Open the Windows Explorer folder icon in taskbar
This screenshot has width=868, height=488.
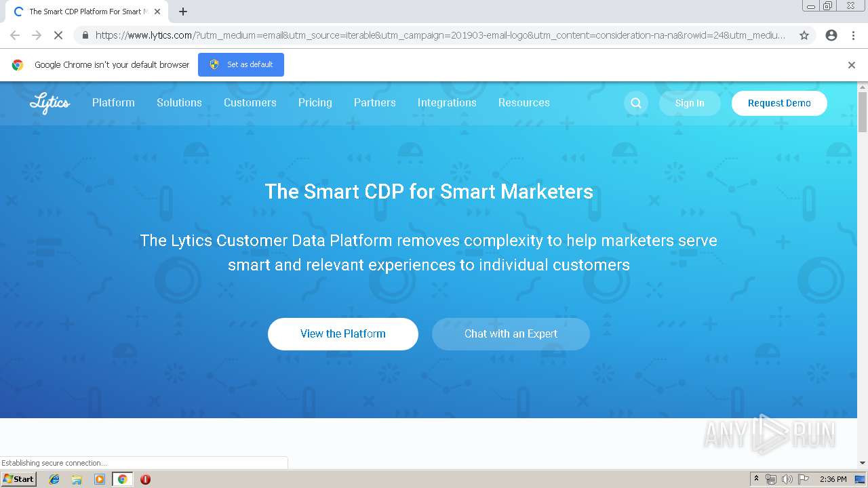point(77,479)
